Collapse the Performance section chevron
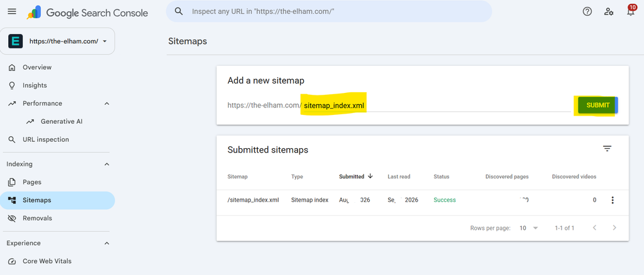Screen dimensions: 644x275 (107, 104)
